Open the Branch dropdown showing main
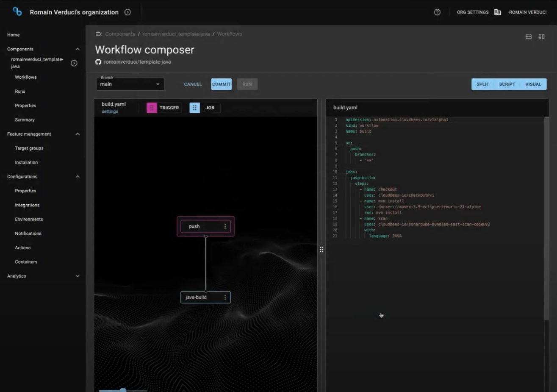 (x=158, y=84)
